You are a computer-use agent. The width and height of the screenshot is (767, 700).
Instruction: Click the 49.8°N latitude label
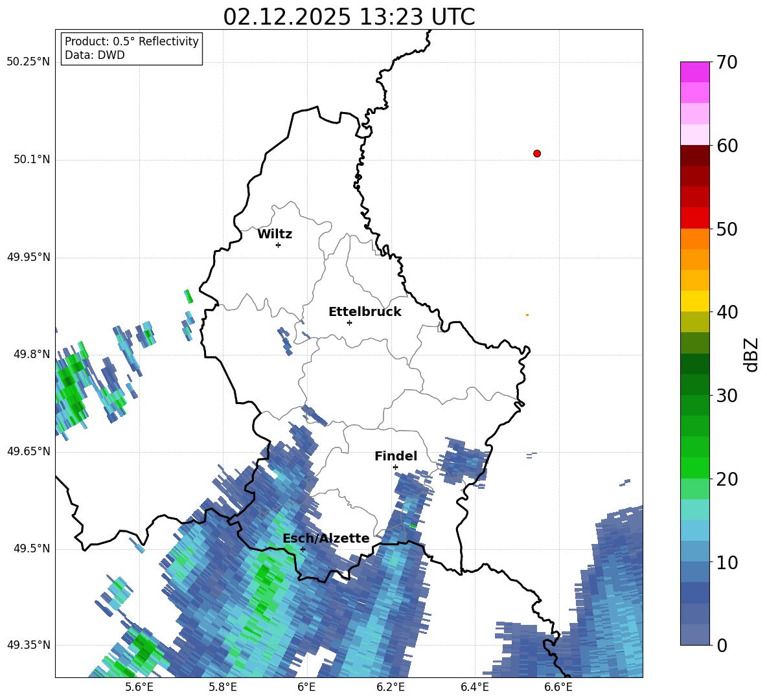click(31, 354)
